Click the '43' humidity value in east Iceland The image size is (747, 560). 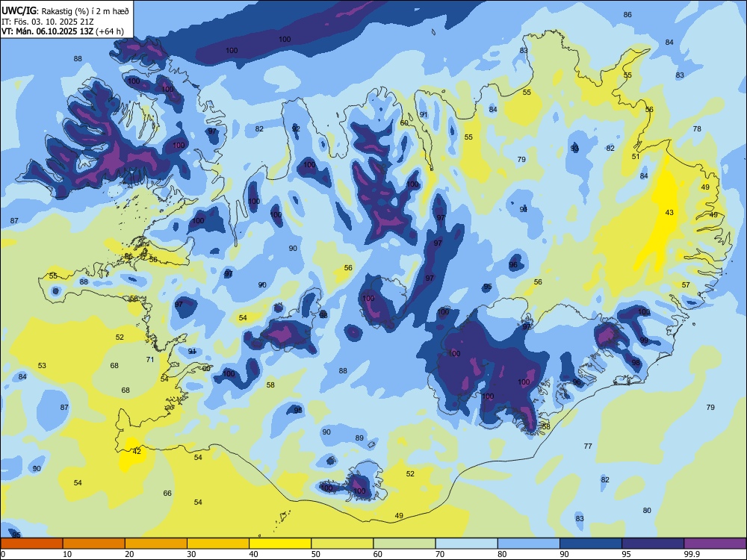tap(669, 212)
